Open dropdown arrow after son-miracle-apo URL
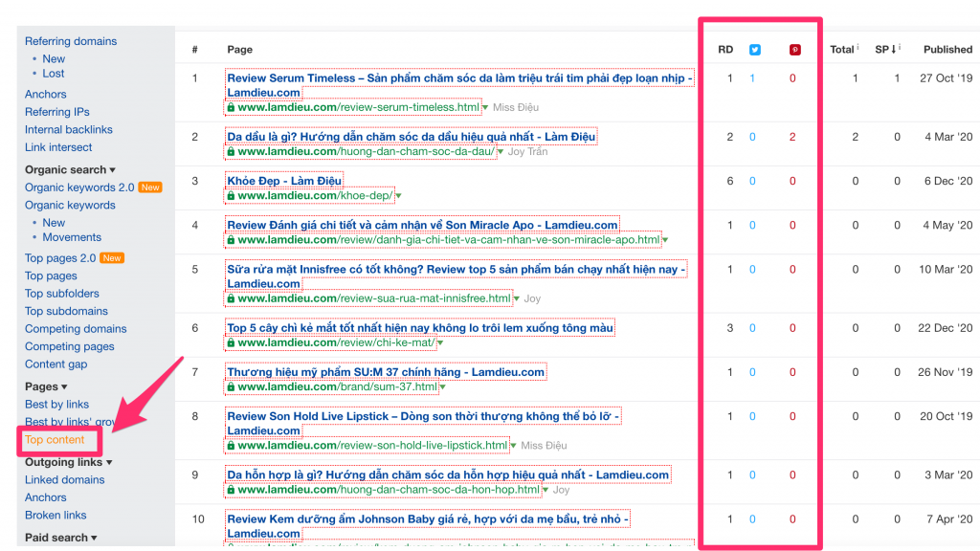Image resolution: width=980 pixels, height=551 pixels. [666, 240]
